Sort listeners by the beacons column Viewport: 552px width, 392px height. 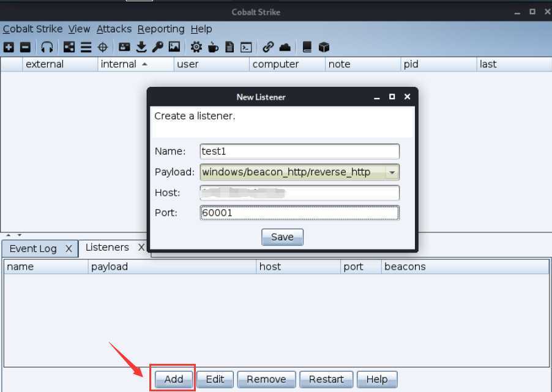point(465,267)
